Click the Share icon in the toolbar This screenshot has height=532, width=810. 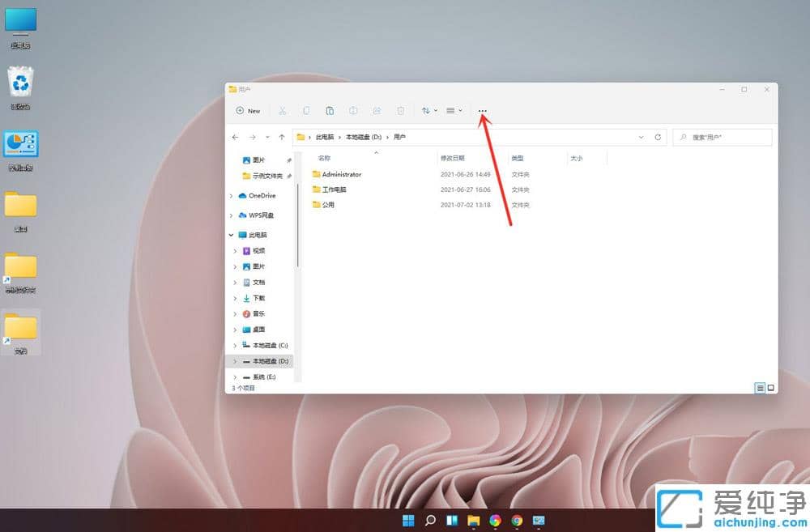pyautogui.click(x=377, y=111)
